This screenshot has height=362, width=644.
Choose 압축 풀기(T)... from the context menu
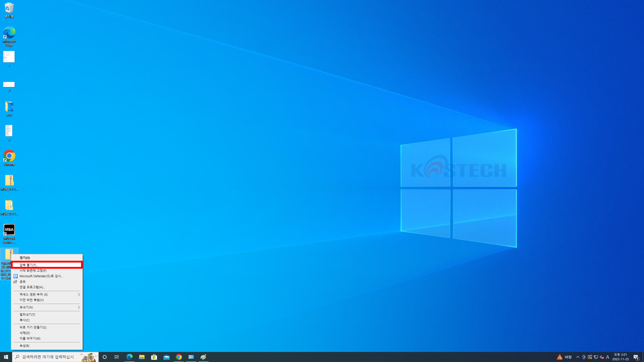[47, 265]
